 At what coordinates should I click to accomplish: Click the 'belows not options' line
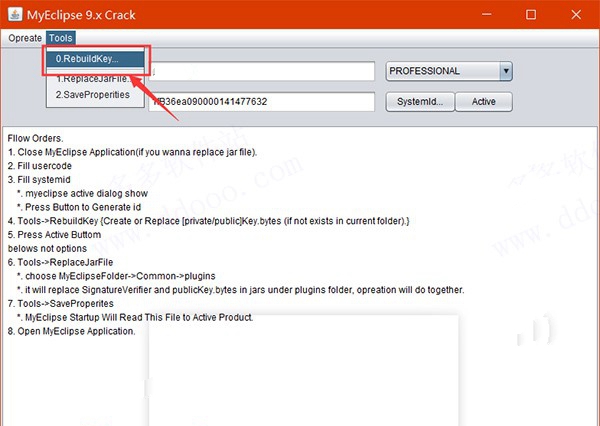(x=47, y=248)
